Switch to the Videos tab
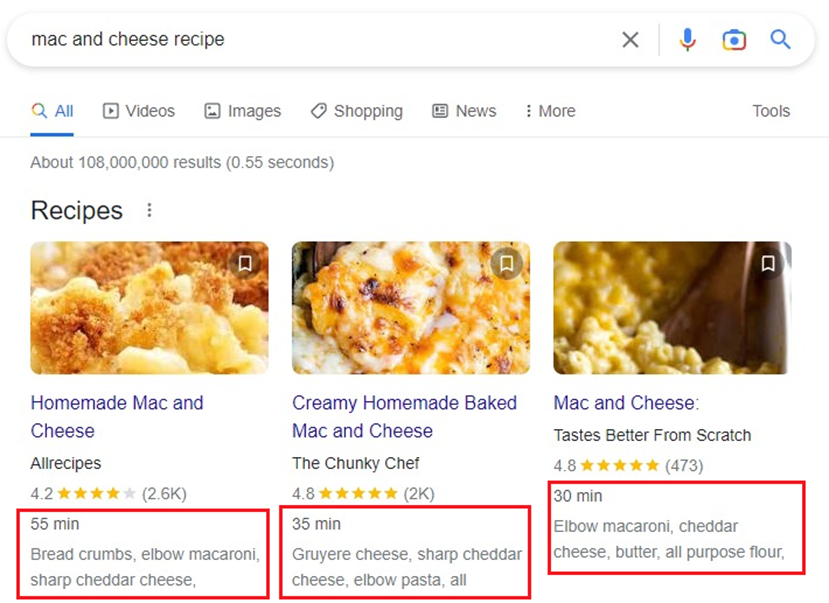829x603 pixels. tap(139, 111)
